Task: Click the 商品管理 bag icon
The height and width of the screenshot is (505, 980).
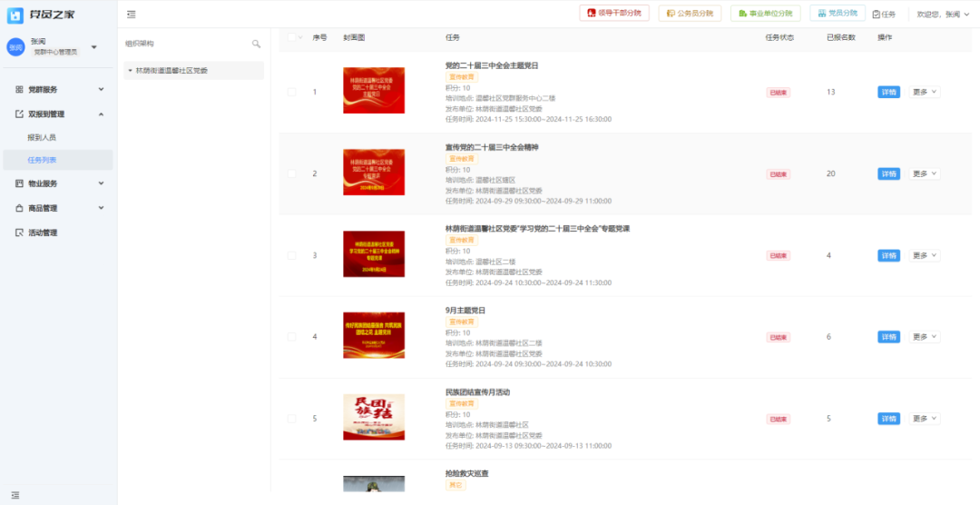Action: 19,208
